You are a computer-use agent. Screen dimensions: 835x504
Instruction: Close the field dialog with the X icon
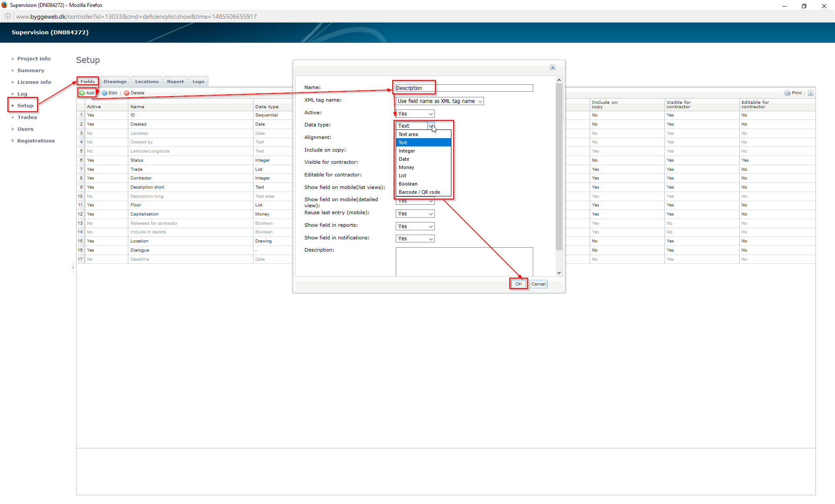point(553,67)
